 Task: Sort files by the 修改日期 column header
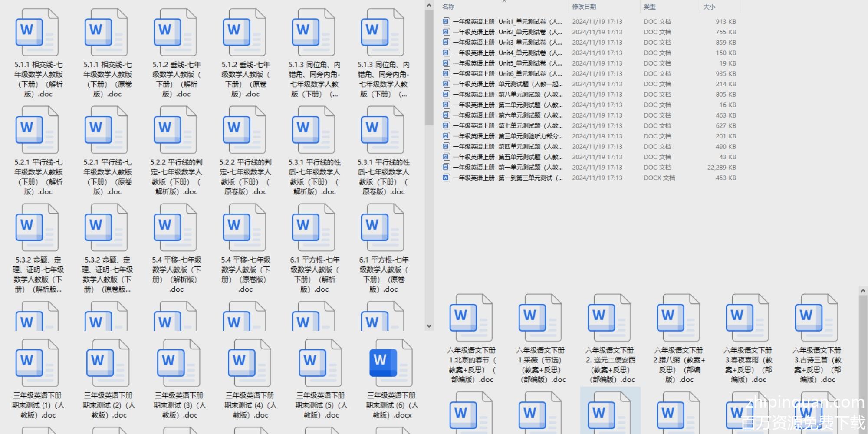click(584, 7)
